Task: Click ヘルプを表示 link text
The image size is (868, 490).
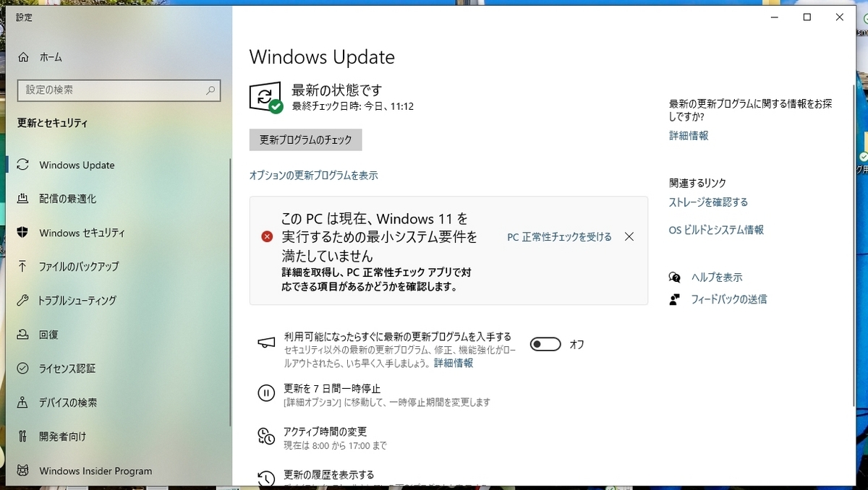Action: 717,277
